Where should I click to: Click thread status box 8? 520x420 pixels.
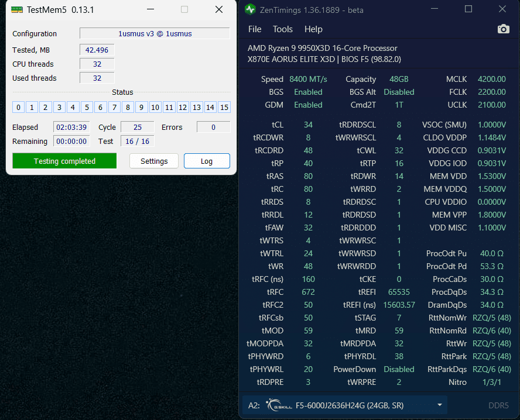(x=128, y=107)
